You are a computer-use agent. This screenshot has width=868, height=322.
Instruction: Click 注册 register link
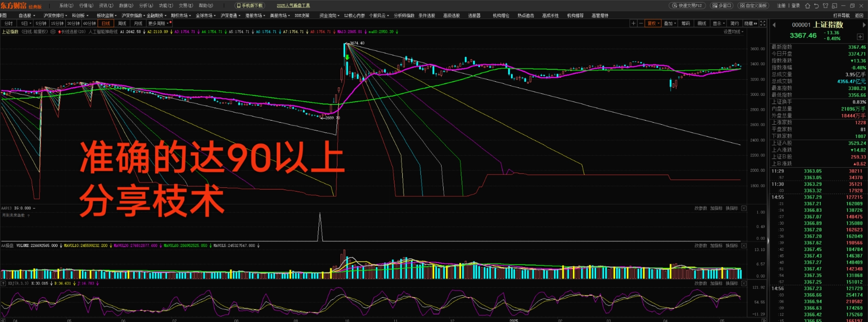point(781,5)
